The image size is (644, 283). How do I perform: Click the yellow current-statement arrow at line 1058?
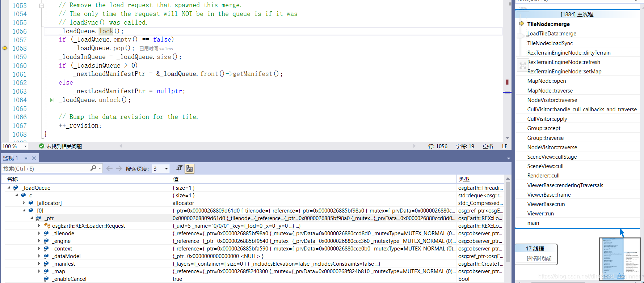coord(5,48)
